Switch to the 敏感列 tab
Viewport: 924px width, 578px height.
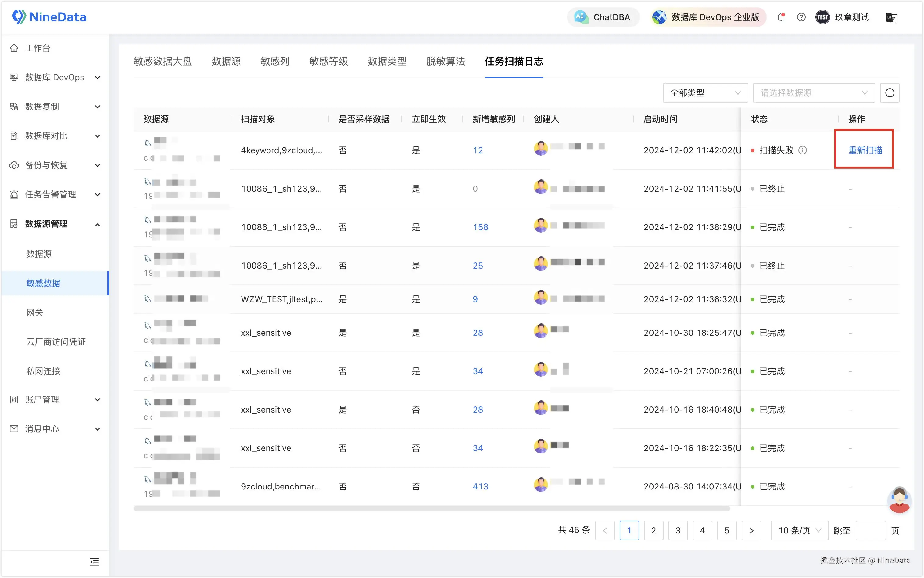click(x=275, y=61)
